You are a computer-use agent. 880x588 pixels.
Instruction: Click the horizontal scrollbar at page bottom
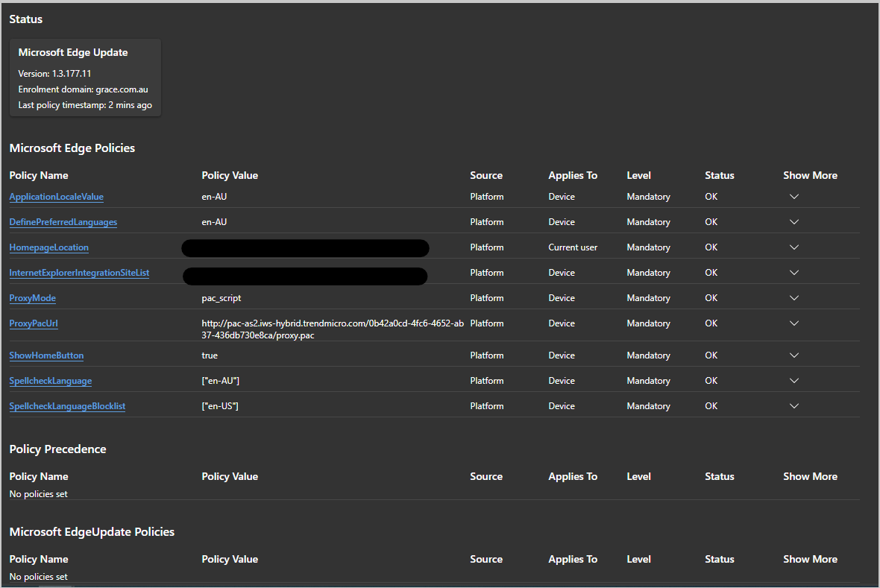click(x=56, y=585)
